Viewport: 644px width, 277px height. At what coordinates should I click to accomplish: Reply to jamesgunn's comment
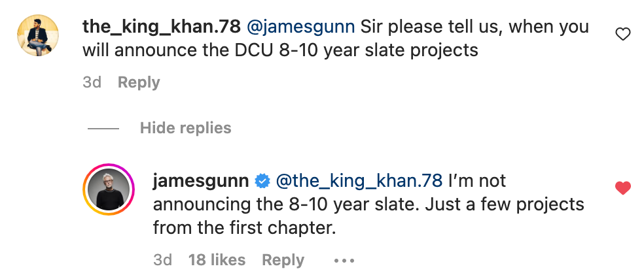[283, 260]
